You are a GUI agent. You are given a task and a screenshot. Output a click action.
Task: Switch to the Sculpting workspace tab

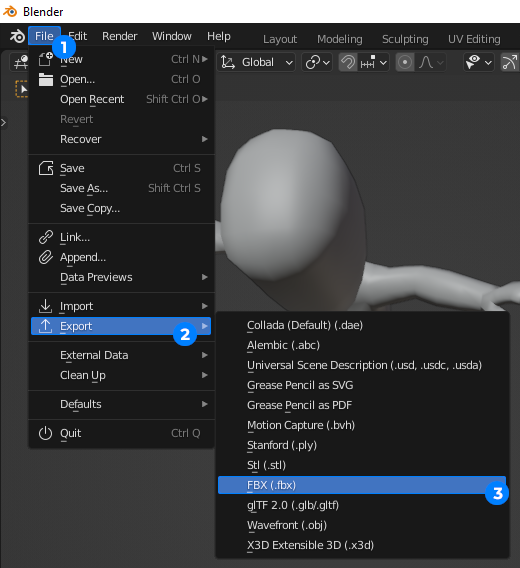click(405, 39)
